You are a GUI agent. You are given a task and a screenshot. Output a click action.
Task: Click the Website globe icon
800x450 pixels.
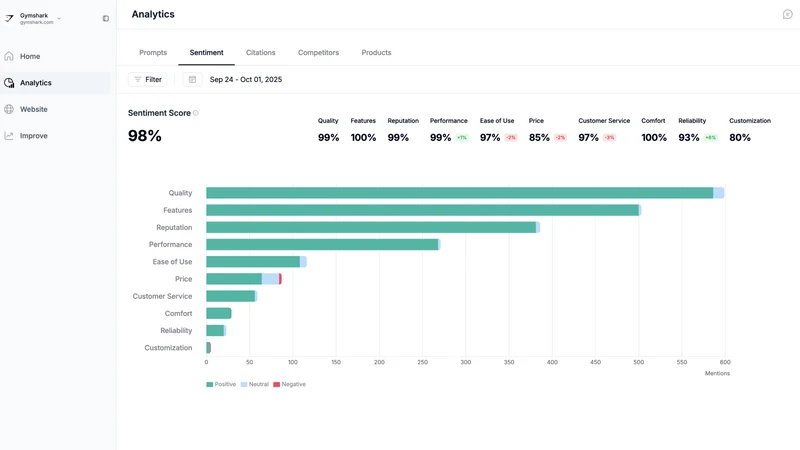(9, 109)
